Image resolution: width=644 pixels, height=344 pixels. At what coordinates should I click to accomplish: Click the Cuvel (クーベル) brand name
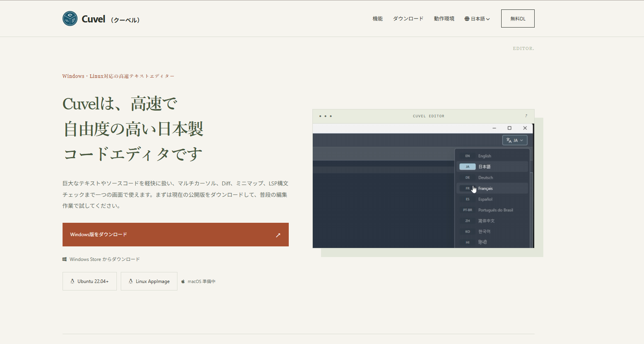[111, 19]
